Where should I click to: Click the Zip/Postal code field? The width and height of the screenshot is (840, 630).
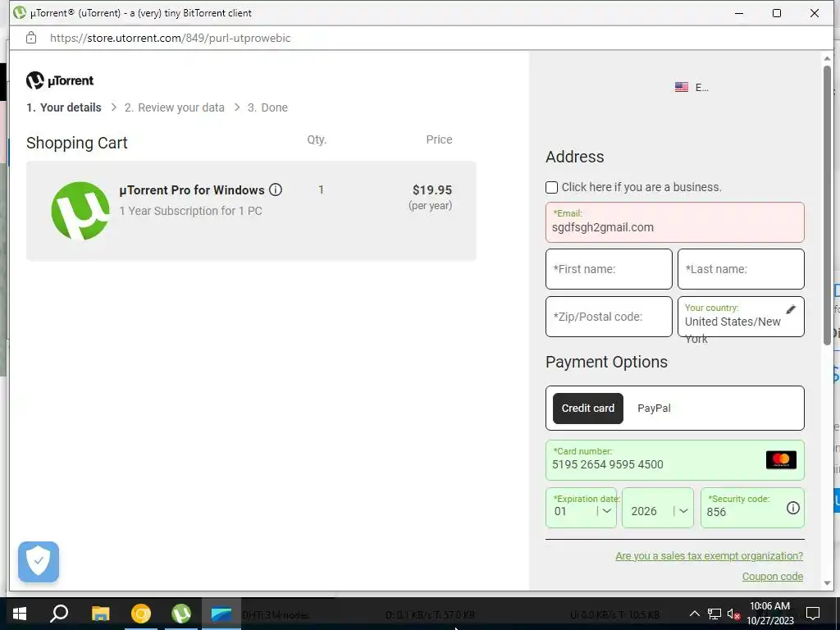click(x=609, y=317)
